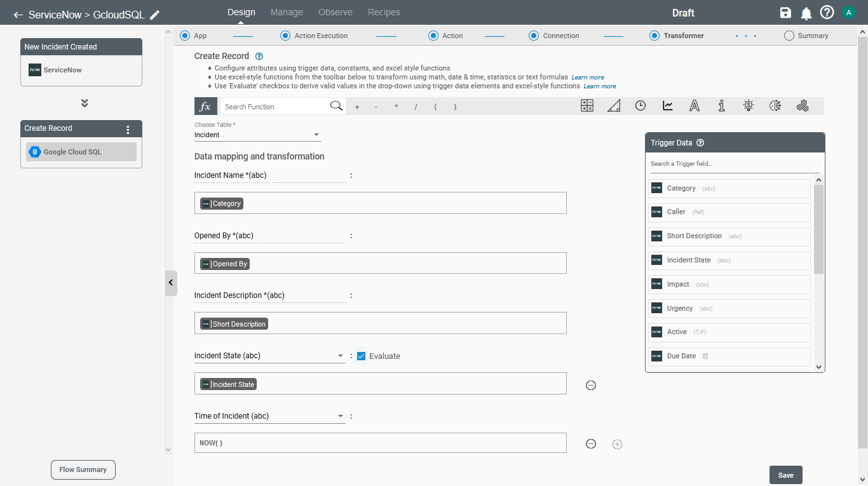Select the Connection wizard step

(x=553, y=36)
